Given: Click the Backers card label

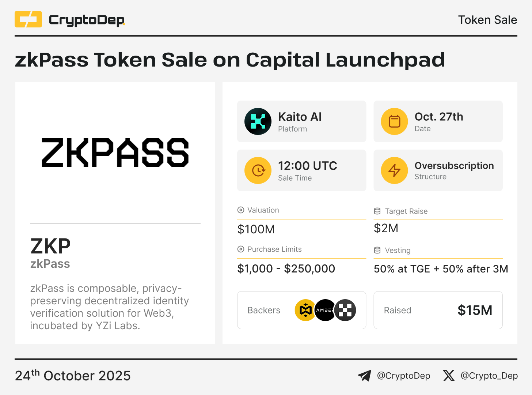Looking at the screenshot, I should click(x=264, y=310).
